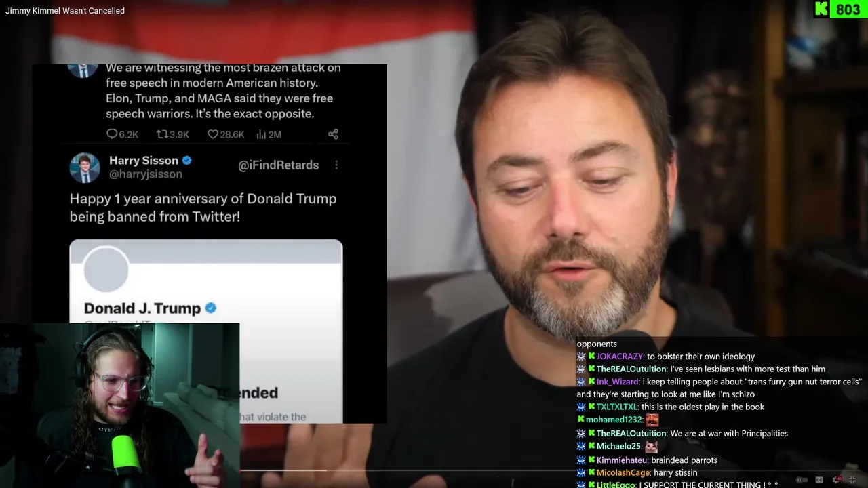
Task: Click the video title 'Jimmy Kimmel Wasn't Cancelled'
Action: [65, 11]
